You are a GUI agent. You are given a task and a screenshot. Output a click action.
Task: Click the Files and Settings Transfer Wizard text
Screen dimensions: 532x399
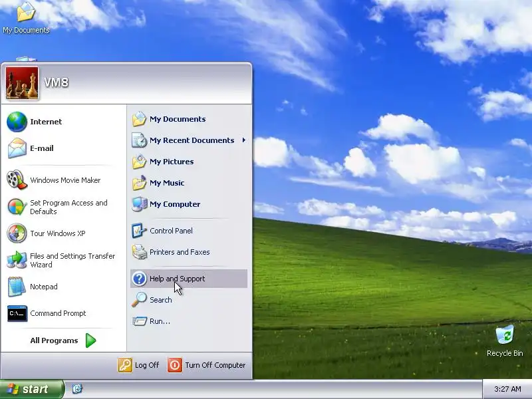pyautogui.click(x=72, y=260)
